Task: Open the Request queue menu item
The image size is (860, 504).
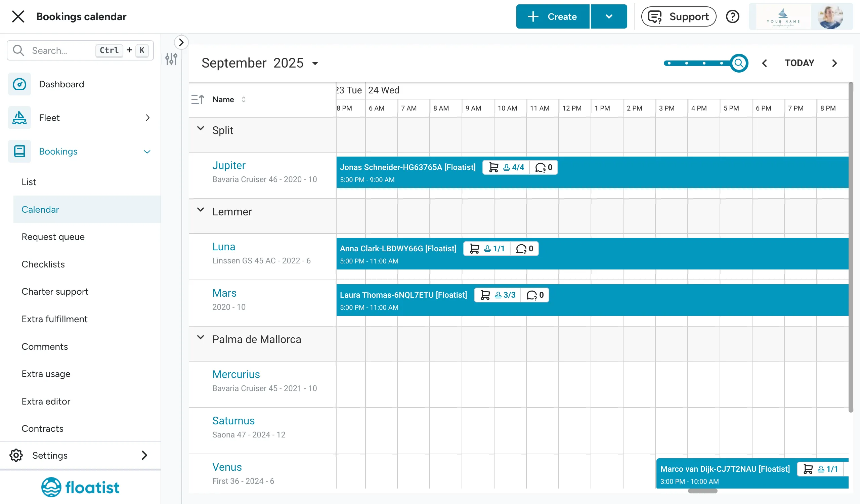Action: (x=53, y=237)
